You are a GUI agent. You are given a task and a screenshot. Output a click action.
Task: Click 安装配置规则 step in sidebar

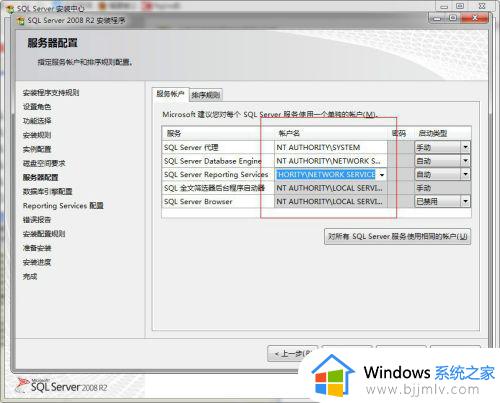(x=44, y=234)
